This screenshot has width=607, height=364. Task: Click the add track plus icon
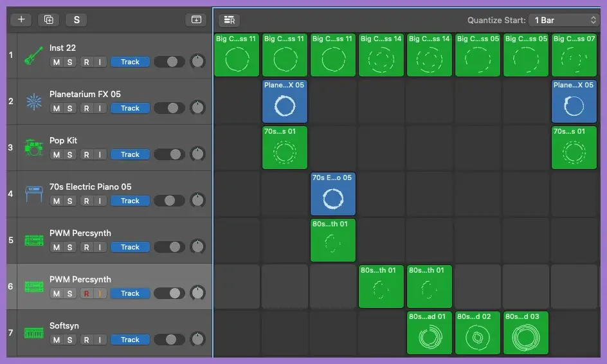[x=21, y=19]
